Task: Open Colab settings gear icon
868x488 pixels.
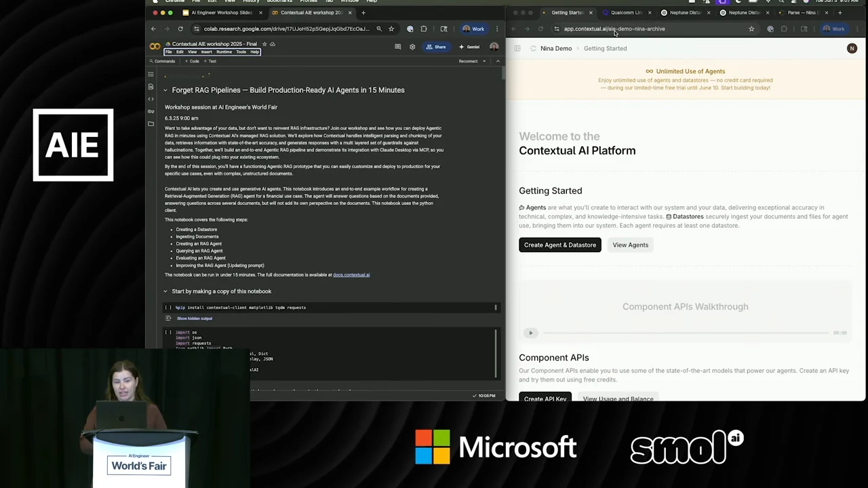Action: [x=412, y=47]
